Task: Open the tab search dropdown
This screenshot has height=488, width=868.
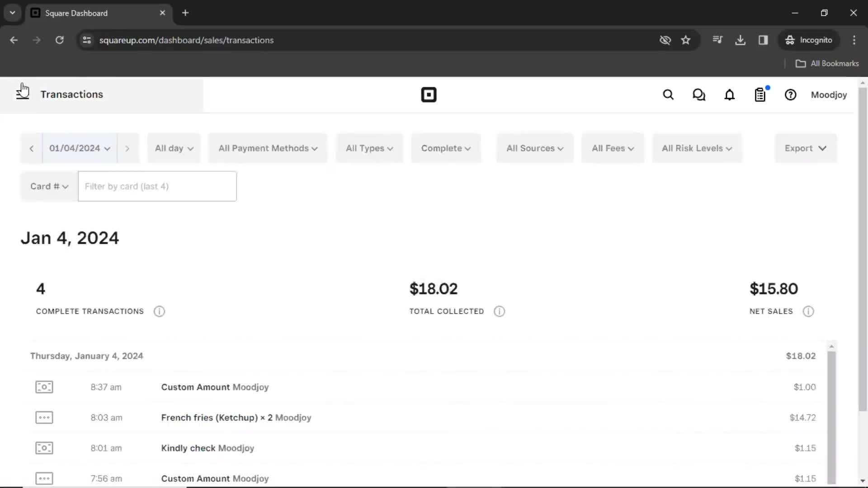Action: tap(13, 13)
